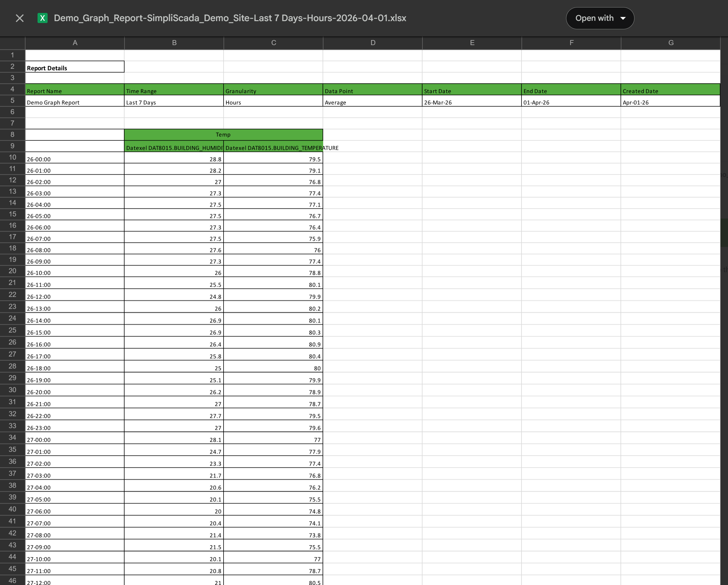Select the 27-00:00 timestamp cell
The image size is (728, 585).
pos(75,438)
